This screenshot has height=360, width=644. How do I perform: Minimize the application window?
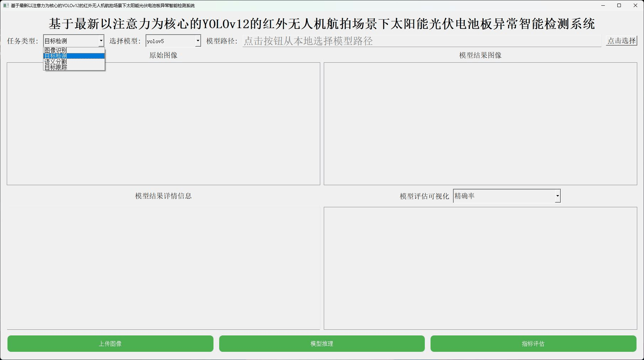click(x=603, y=5)
